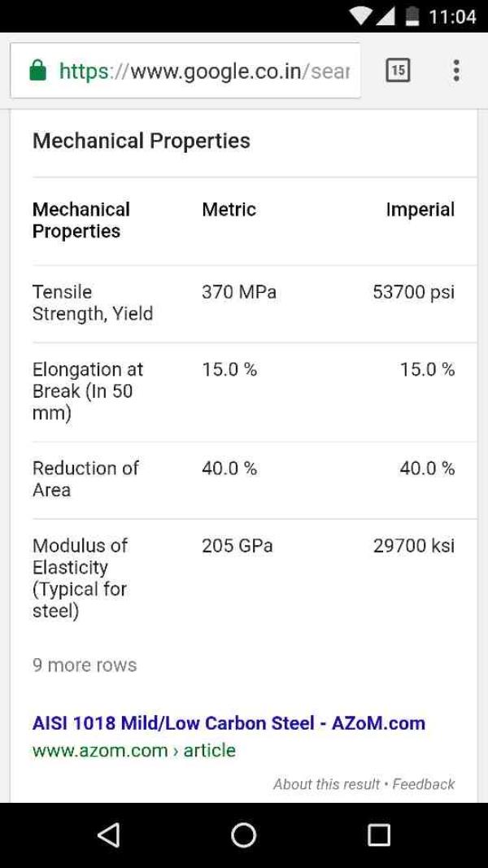Tap the Imperial column header
Image resolution: width=488 pixels, height=868 pixels.
pos(420,210)
